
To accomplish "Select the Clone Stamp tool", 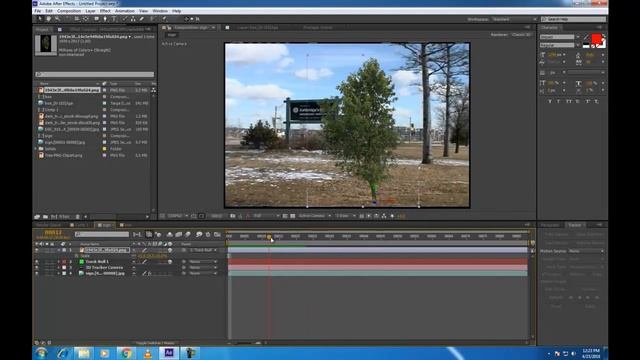I will point(133,19).
